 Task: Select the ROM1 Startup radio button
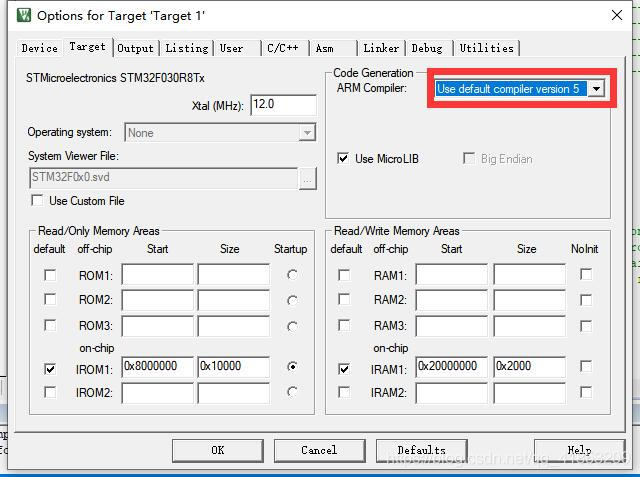pos(292,275)
